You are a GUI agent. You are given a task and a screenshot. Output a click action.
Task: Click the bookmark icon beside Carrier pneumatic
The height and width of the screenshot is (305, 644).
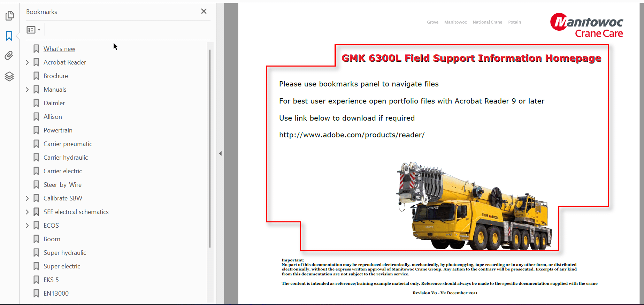(x=36, y=144)
